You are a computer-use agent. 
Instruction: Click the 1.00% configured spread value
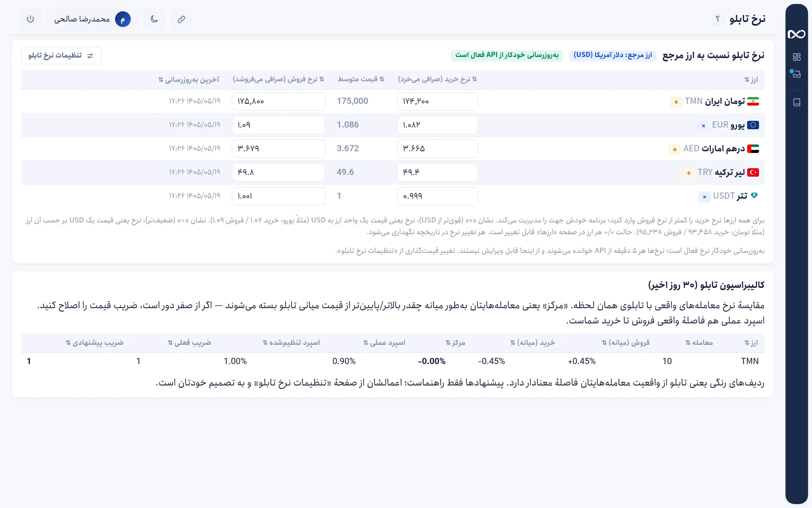[x=235, y=362]
